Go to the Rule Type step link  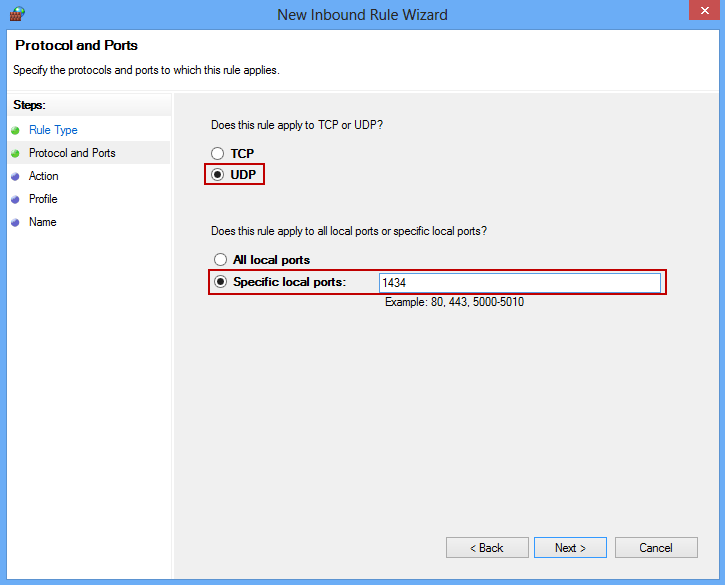click(x=53, y=130)
